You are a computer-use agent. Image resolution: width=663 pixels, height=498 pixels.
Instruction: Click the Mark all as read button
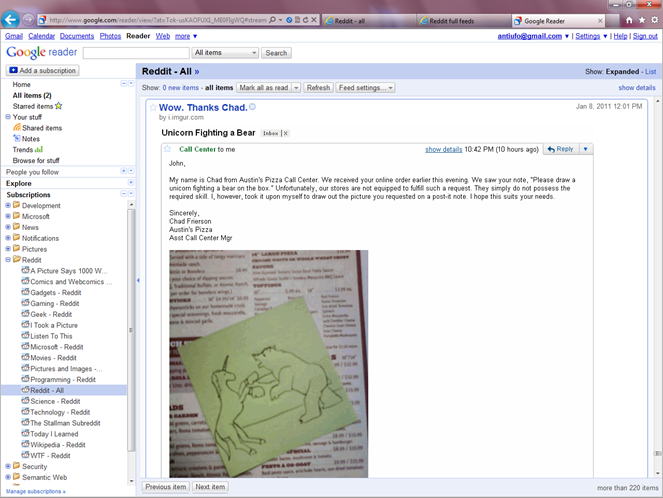[x=264, y=88]
